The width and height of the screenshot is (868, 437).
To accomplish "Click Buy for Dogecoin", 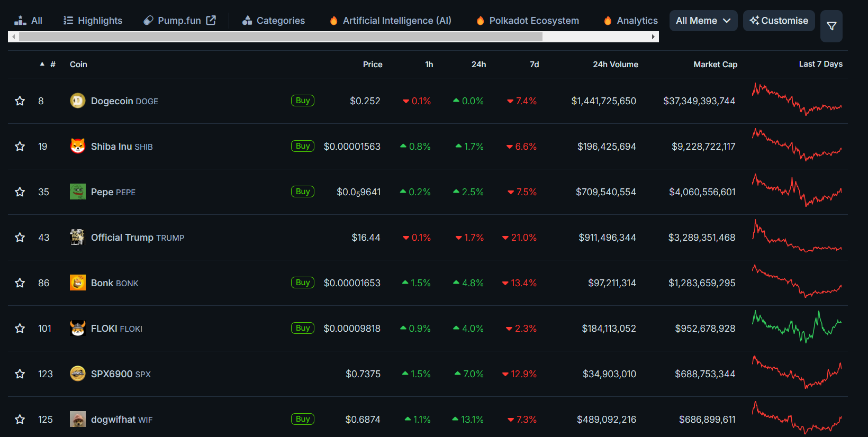I will [303, 101].
